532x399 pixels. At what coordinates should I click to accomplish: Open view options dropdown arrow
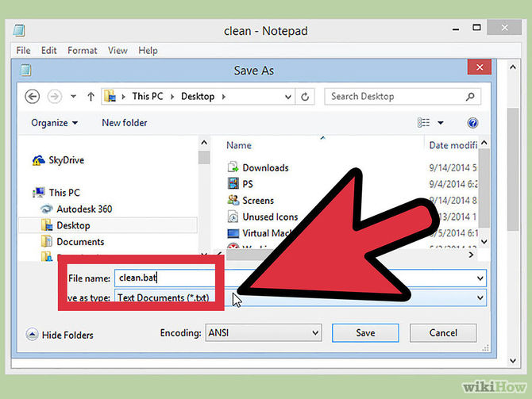click(441, 123)
